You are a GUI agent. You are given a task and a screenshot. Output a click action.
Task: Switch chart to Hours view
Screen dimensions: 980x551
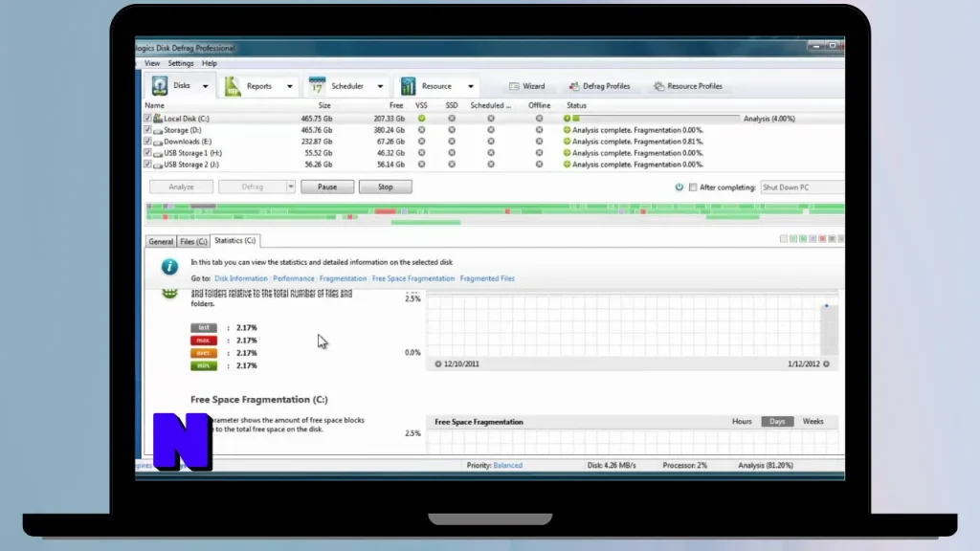742,422
